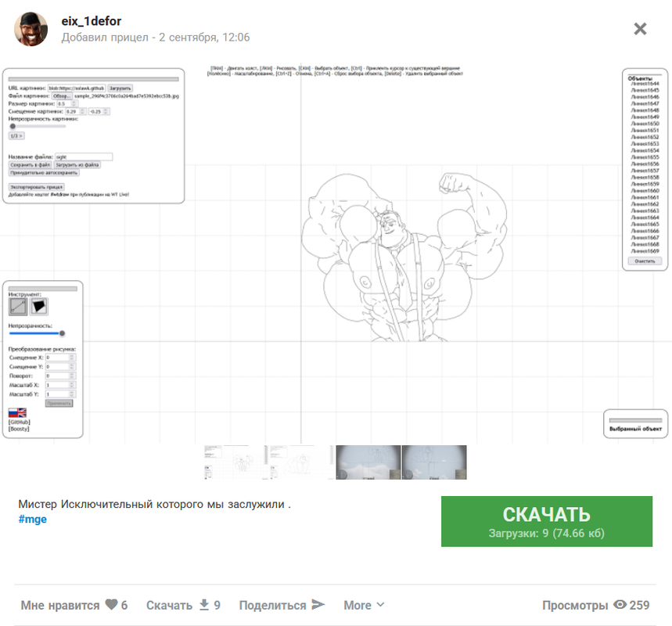This screenshot has height=626, width=672.
Task: Click the -0.25 image offset field
Action: pos(99,111)
